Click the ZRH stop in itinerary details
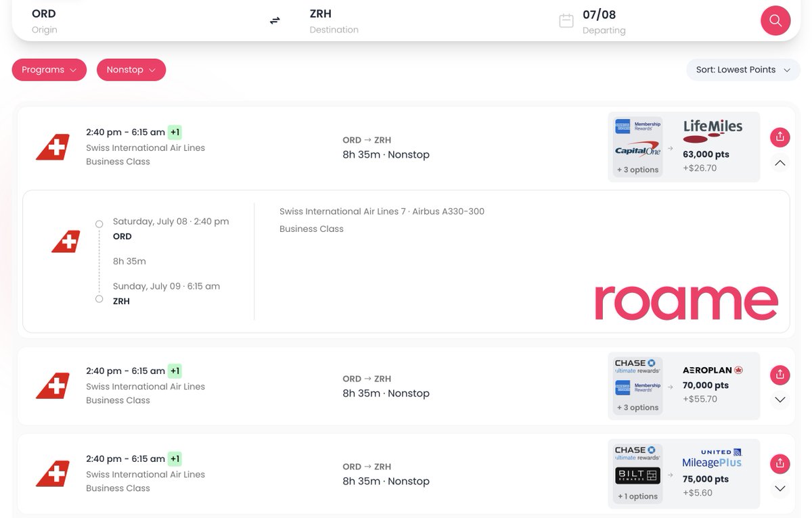 (121, 301)
